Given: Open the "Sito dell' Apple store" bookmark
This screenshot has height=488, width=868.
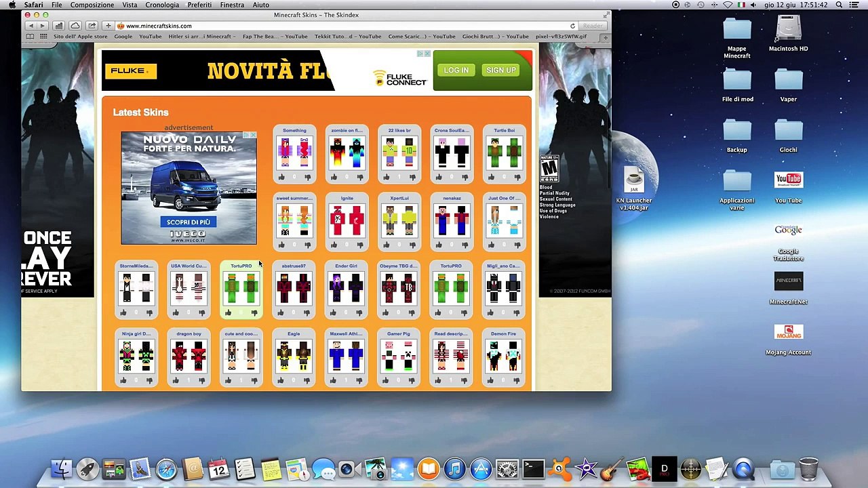Looking at the screenshot, I should point(81,37).
